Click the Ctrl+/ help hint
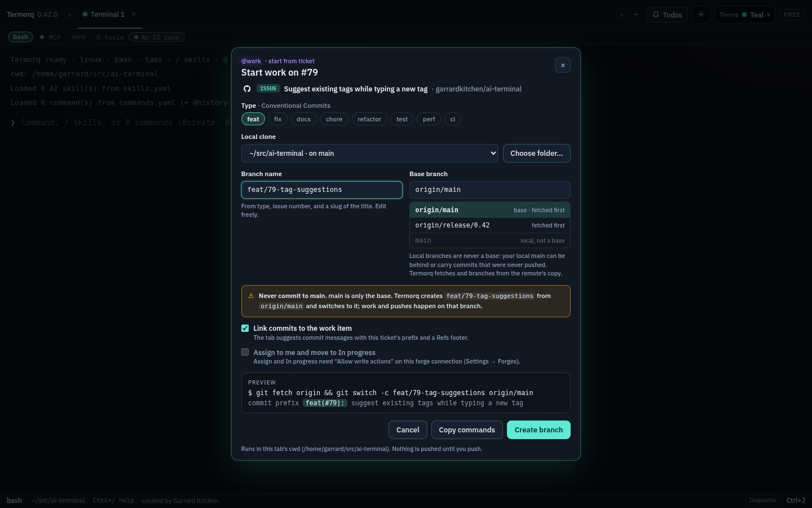This screenshot has height=508, width=812. coord(113,501)
